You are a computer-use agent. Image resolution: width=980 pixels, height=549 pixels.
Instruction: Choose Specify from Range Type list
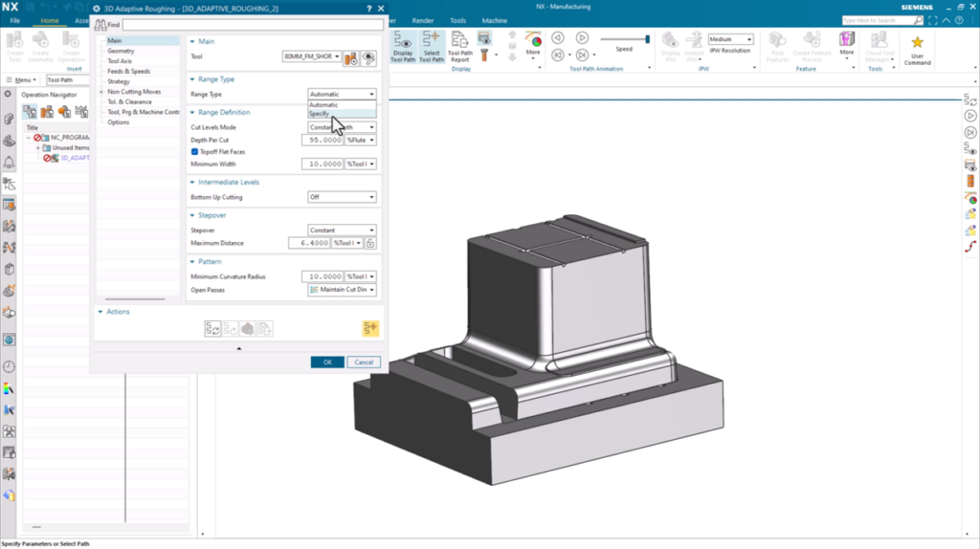point(319,114)
